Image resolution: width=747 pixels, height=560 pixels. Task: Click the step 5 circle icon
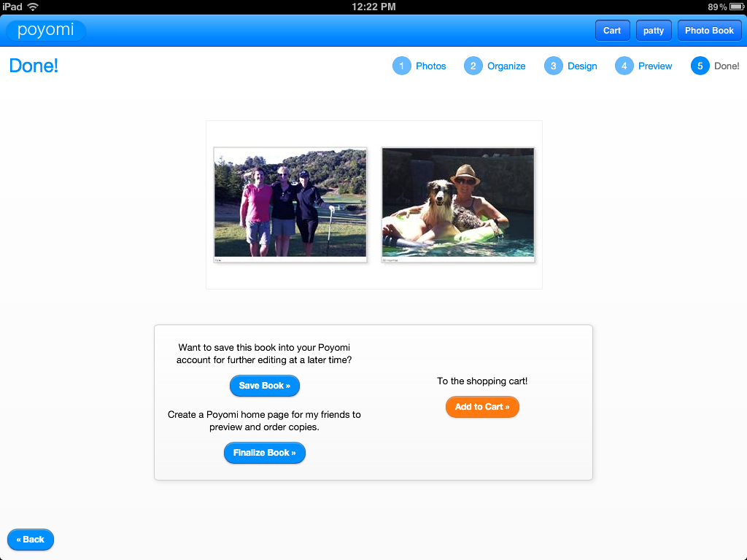click(x=700, y=66)
